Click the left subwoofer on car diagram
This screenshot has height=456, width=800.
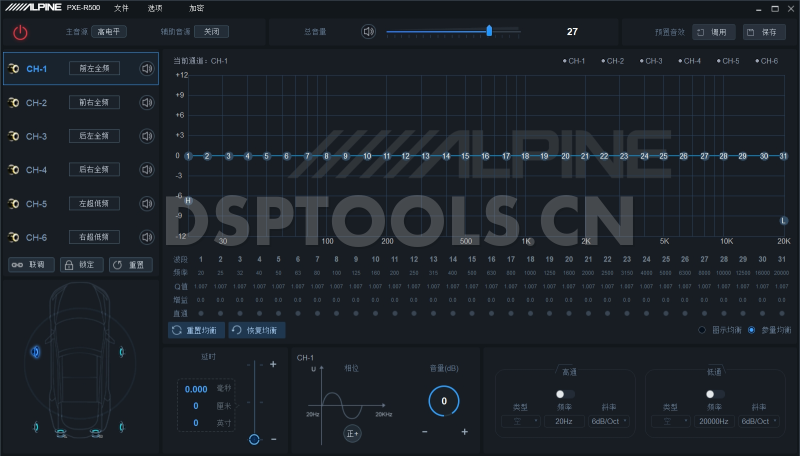pos(61,434)
